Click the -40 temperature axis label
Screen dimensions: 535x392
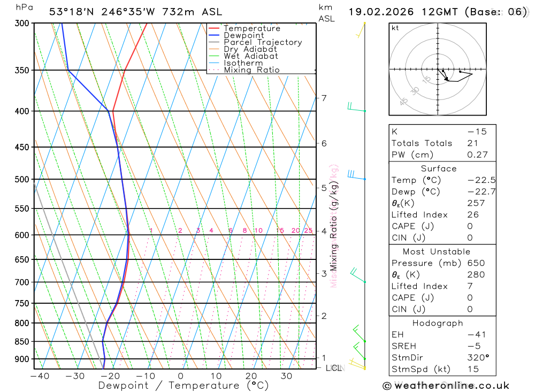click(x=40, y=376)
